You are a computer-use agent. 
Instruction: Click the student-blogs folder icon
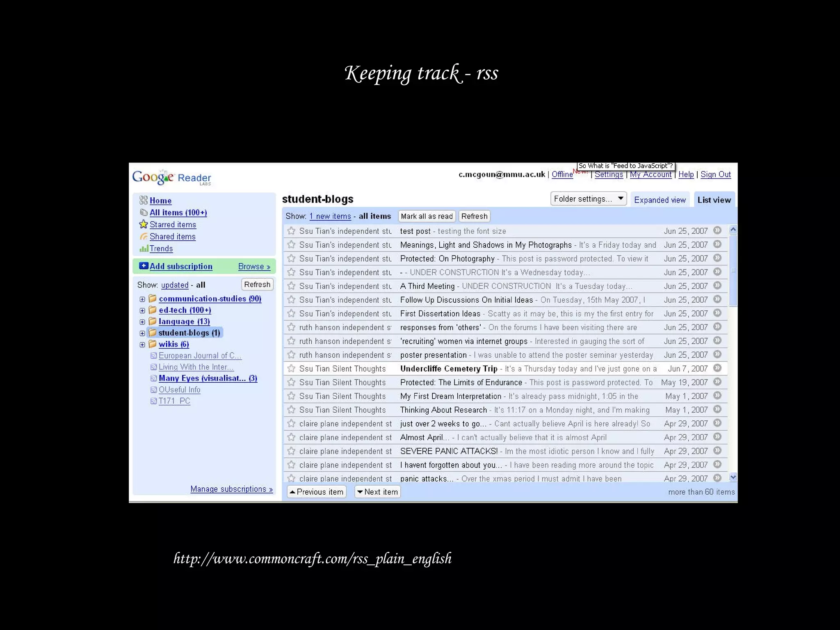pyautogui.click(x=153, y=332)
